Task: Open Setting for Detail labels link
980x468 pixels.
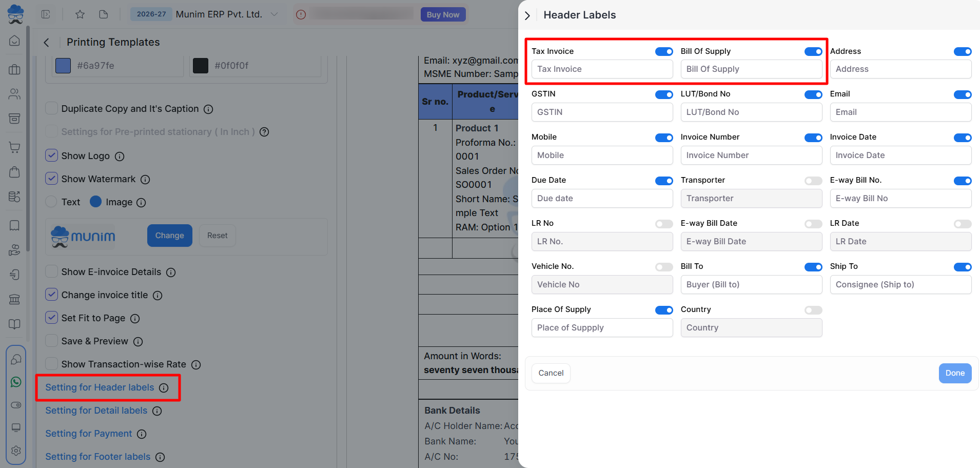Action: 96,411
